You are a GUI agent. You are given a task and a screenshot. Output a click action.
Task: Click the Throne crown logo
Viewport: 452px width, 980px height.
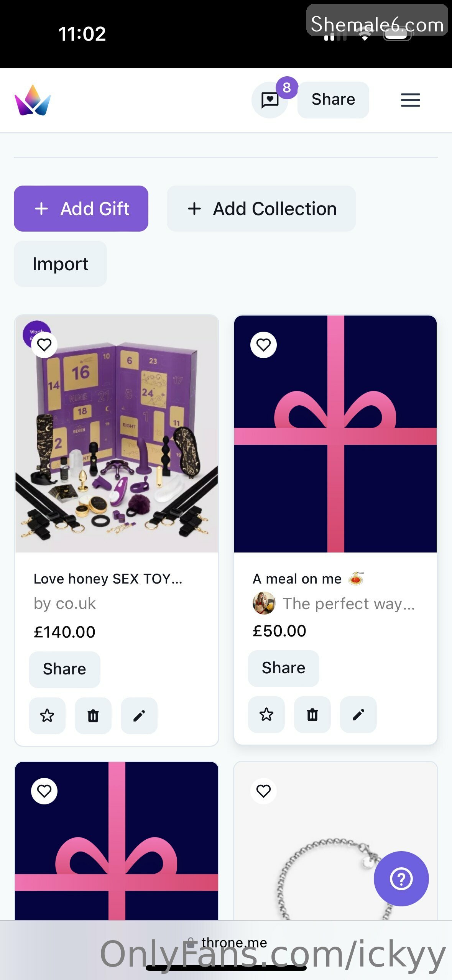coord(33,100)
